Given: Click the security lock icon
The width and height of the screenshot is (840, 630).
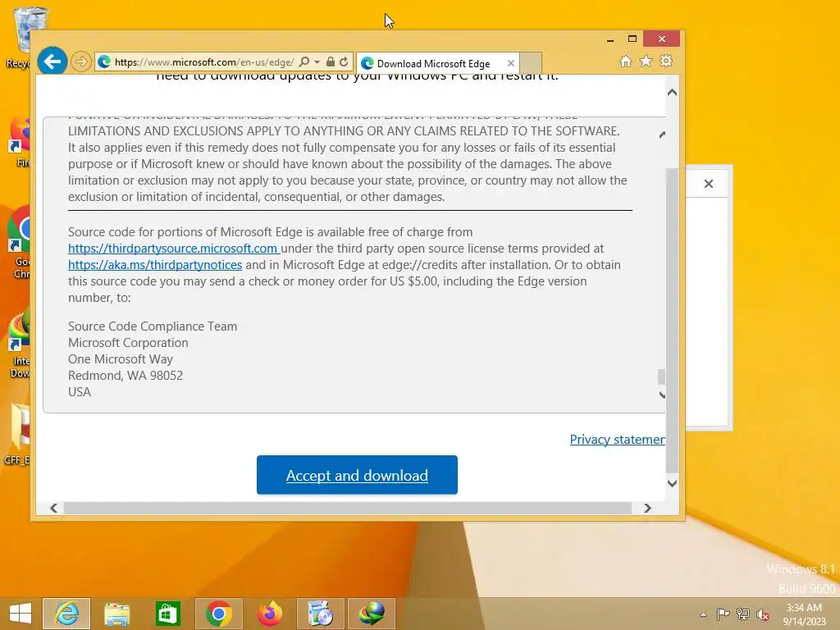Looking at the screenshot, I should [331, 62].
